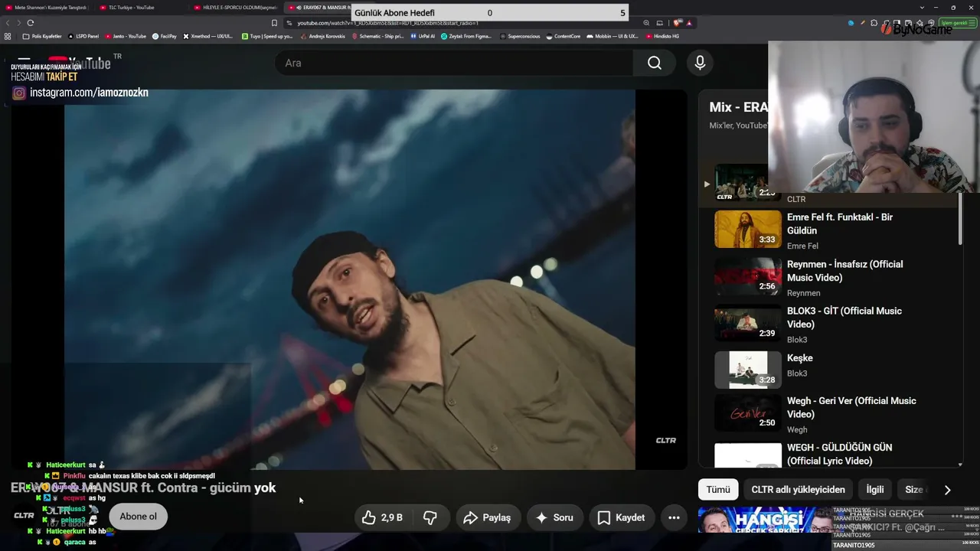The image size is (980, 551).
Task: Play the Keşke video thumbnail
Action: click(748, 370)
